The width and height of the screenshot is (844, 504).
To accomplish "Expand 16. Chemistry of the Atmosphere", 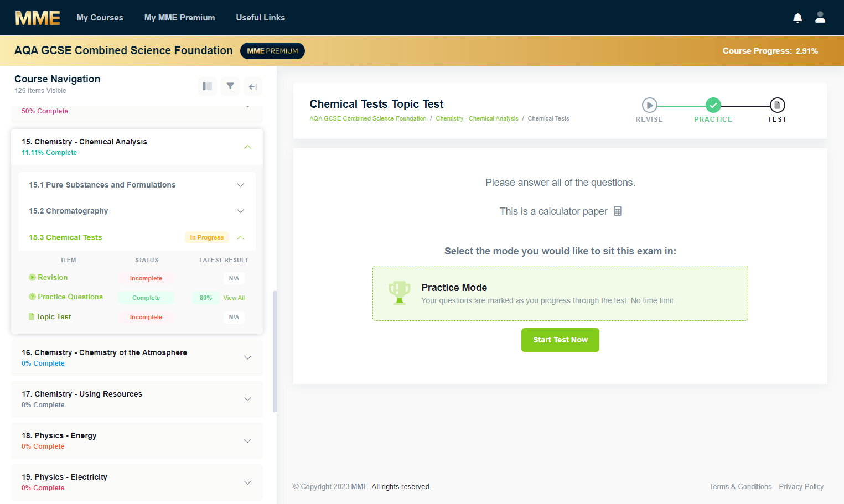I will coord(247,357).
